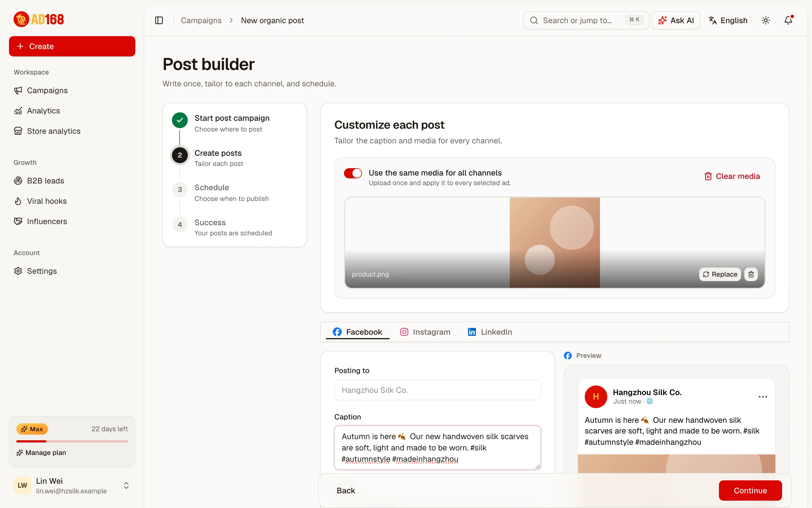Click the Hangzhou Silk Co. avatar
This screenshot has height=508, width=812.
click(x=595, y=397)
